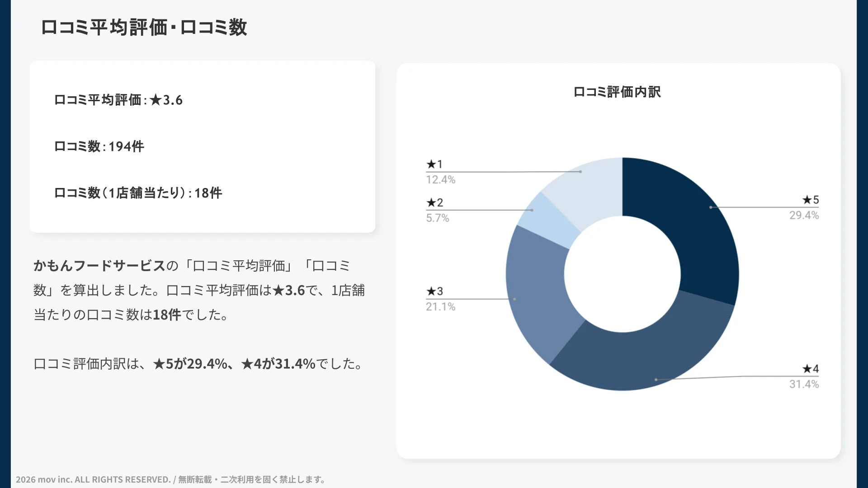Select the 口コミ平均評価：★3.6 text

tap(119, 99)
